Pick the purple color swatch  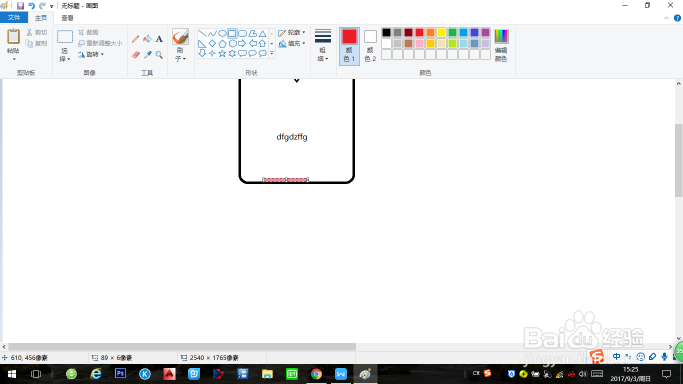(485, 32)
